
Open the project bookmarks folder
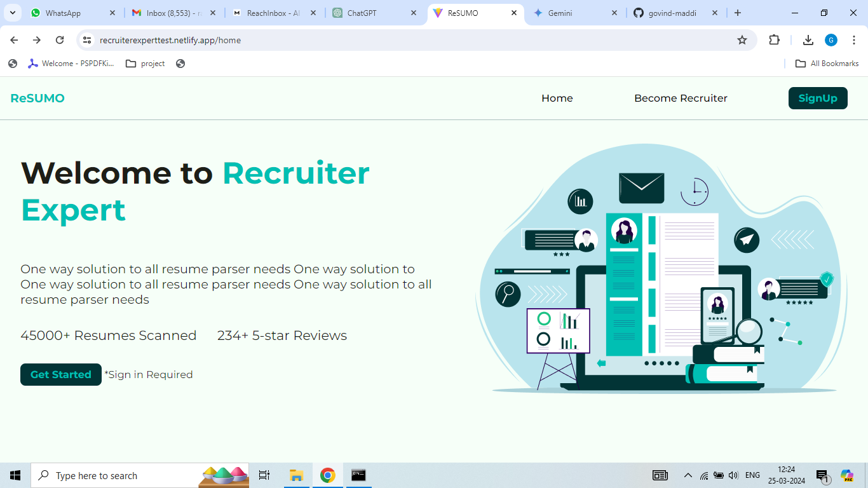coord(146,64)
